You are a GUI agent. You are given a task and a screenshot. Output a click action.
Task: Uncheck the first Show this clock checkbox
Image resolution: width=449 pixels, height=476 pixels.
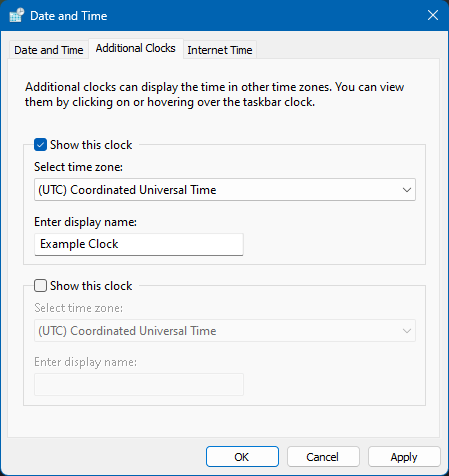click(x=40, y=145)
